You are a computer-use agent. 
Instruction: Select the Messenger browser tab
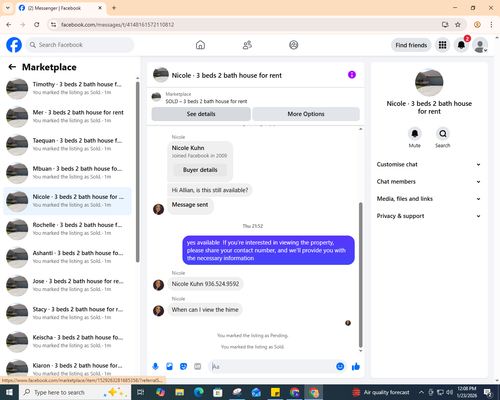(x=60, y=8)
